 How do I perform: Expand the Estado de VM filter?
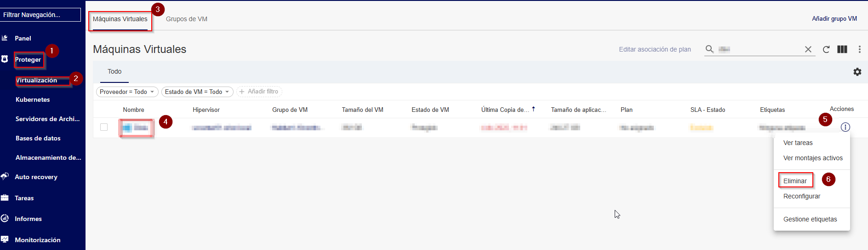[x=197, y=92]
